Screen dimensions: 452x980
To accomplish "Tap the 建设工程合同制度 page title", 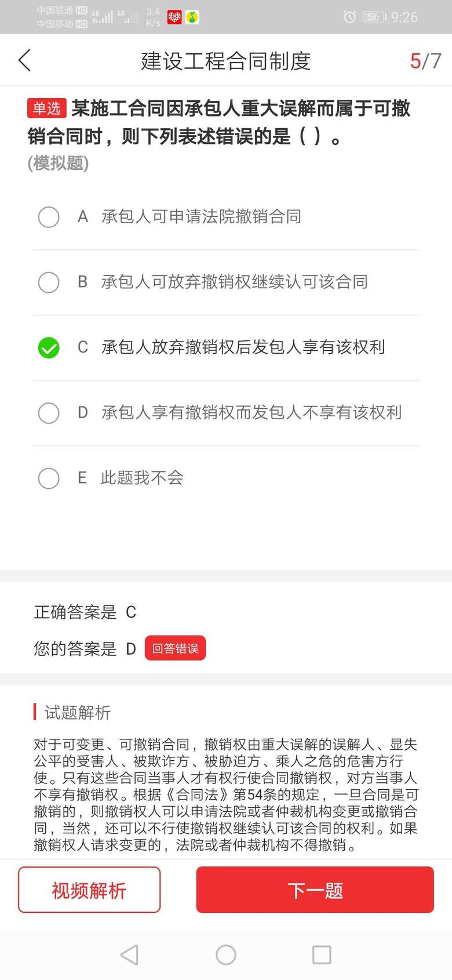I will 226,60.
